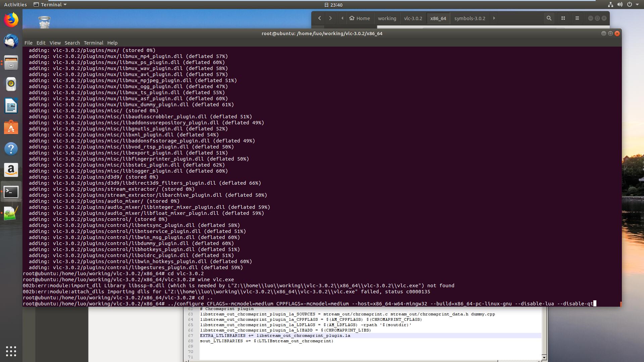
Task: Click the editor vertical scrollbar down arrow
Action: pyautogui.click(x=544, y=357)
